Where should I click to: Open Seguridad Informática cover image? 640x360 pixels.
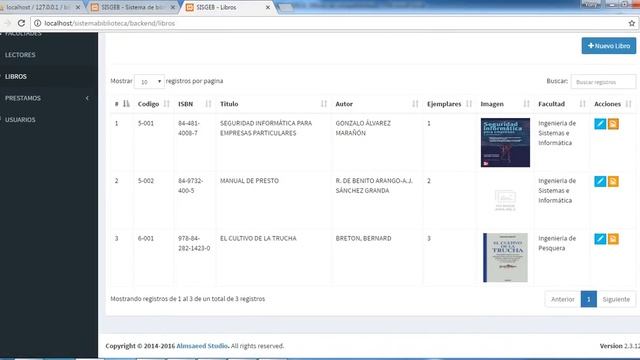pyautogui.click(x=505, y=142)
